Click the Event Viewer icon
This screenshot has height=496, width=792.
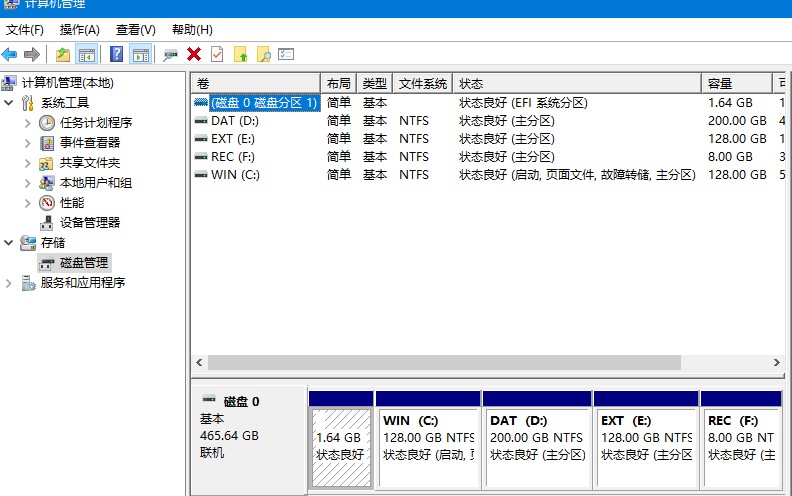47,143
